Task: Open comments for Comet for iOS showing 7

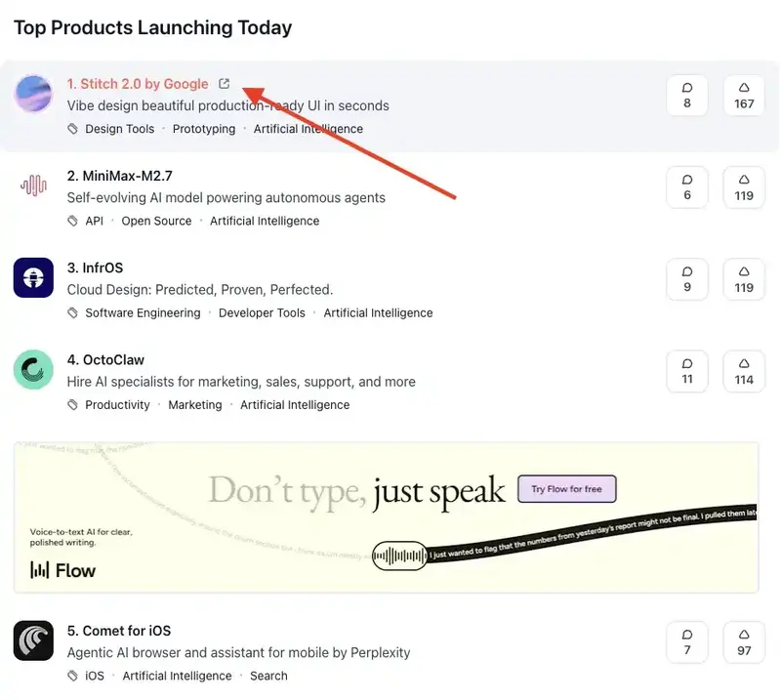Action: coord(687,642)
